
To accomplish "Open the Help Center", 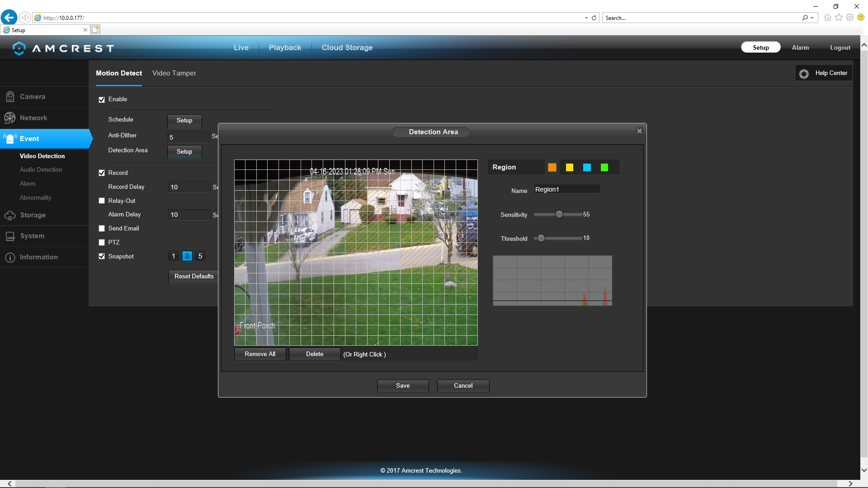I will pos(824,73).
